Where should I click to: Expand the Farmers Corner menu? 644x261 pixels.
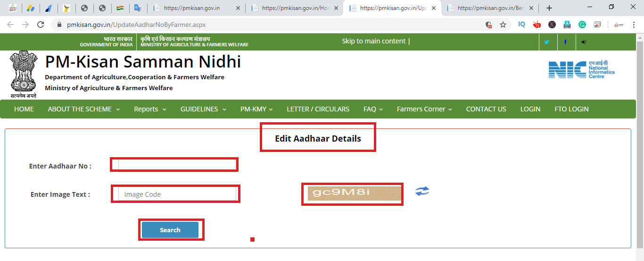[424, 109]
